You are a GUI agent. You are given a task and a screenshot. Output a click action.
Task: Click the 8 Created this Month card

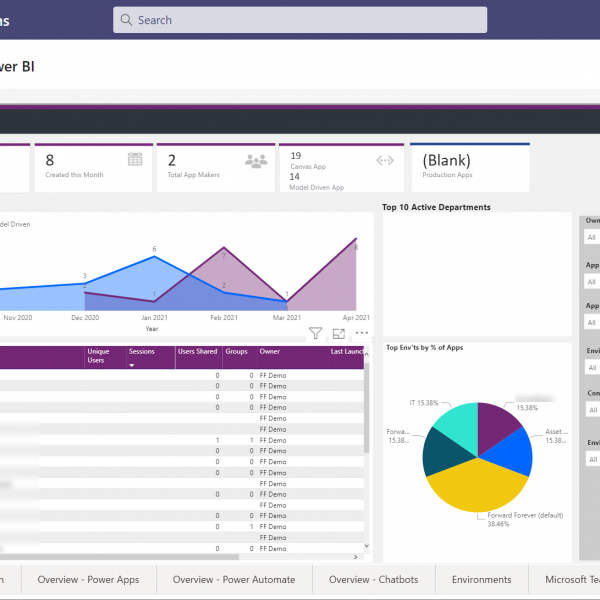pyautogui.click(x=93, y=168)
